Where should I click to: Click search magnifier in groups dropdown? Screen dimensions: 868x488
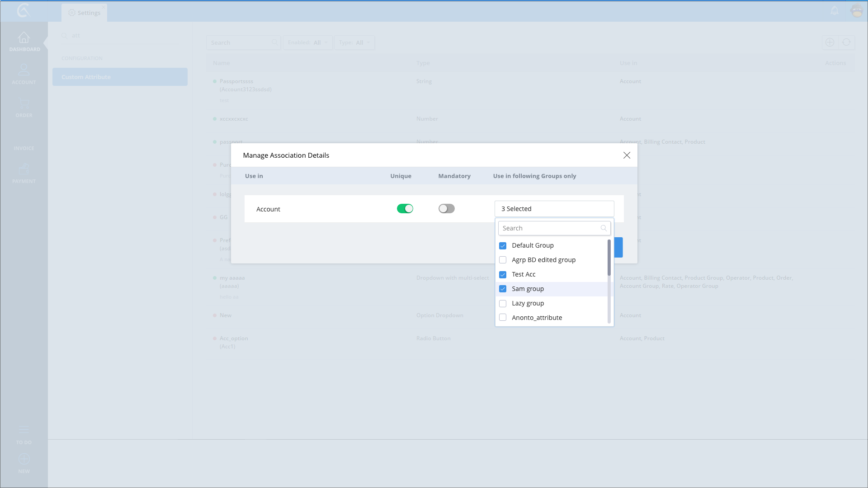(604, 228)
